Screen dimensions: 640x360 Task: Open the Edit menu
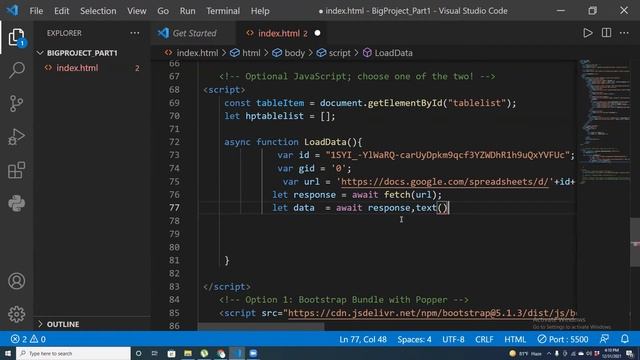pos(62,11)
